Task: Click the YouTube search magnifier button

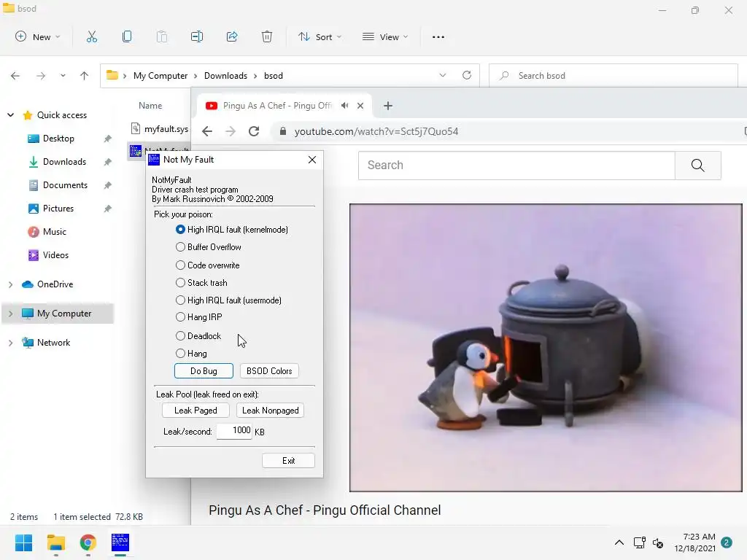Action: (697, 166)
